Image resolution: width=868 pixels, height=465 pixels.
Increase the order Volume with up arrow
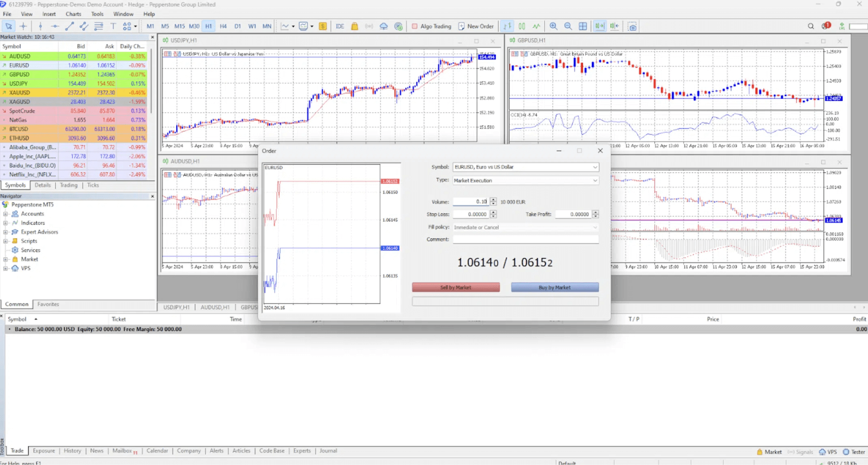coord(493,199)
